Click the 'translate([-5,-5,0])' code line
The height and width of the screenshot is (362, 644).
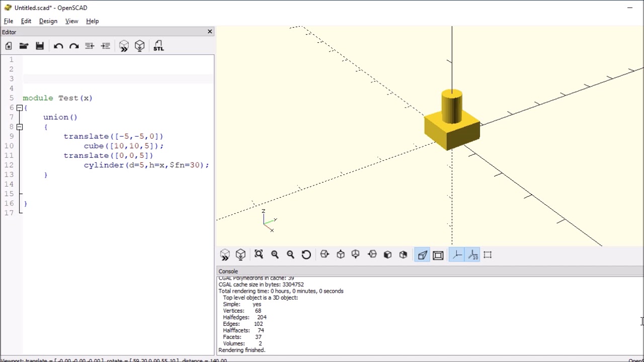tap(113, 136)
